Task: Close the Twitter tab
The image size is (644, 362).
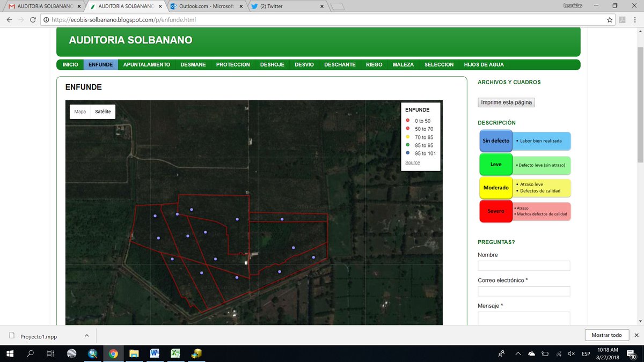Action: tap(321, 6)
